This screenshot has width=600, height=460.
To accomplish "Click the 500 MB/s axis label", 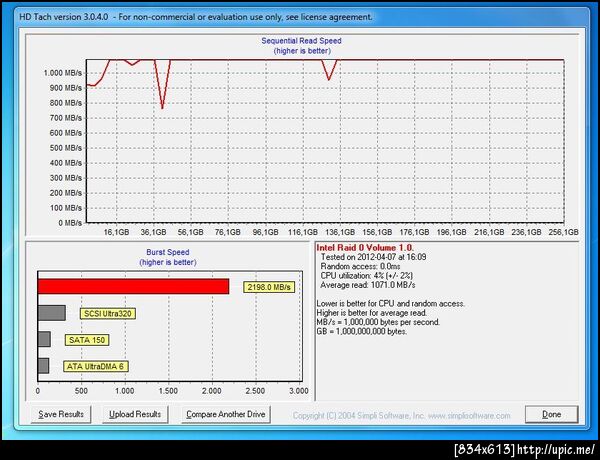I will click(65, 148).
